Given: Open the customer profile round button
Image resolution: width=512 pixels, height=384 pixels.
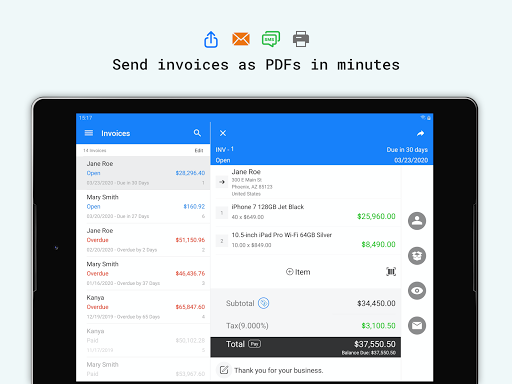Looking at the screenshot, I should point(417,221).
